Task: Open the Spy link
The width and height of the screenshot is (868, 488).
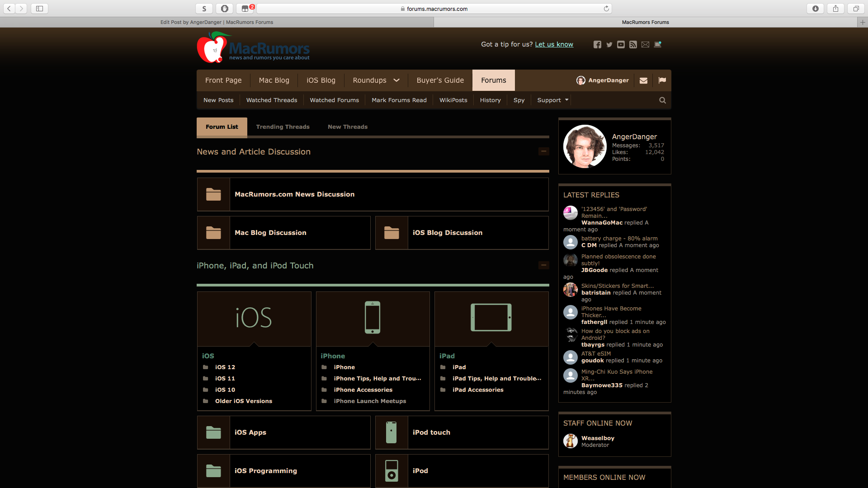Action: (x=519, y=100)
